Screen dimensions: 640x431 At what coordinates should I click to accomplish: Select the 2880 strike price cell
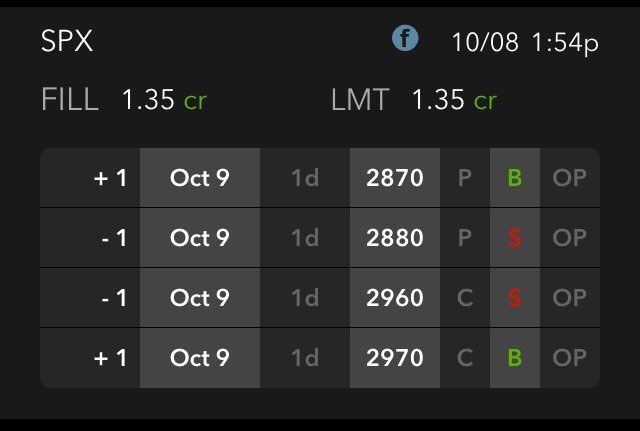point(395,238)
